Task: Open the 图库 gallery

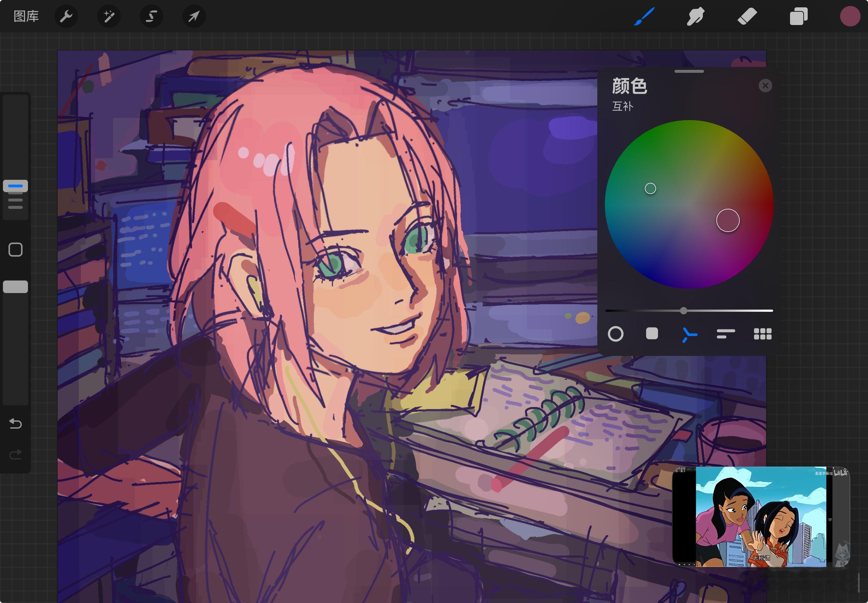Action: pyautogui.click(x=26, y=16)
